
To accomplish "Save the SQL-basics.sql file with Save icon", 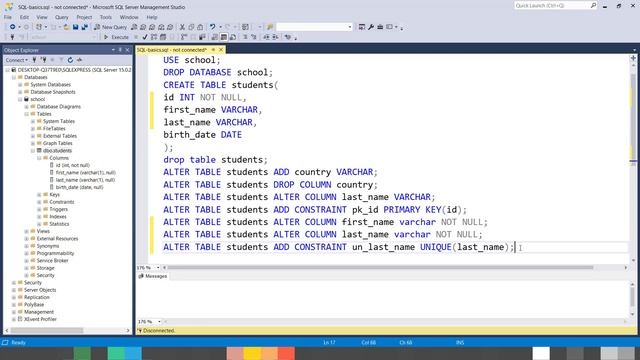I will tap(76, 27).
